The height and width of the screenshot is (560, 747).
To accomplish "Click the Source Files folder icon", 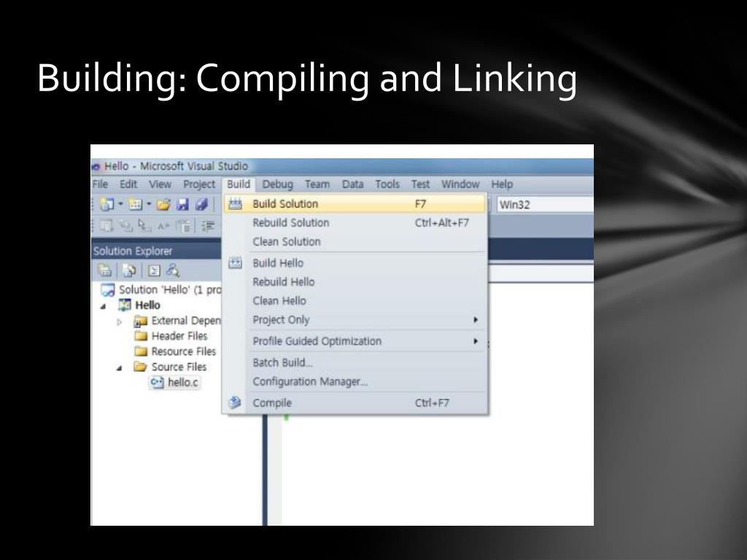I will point(140,366).
